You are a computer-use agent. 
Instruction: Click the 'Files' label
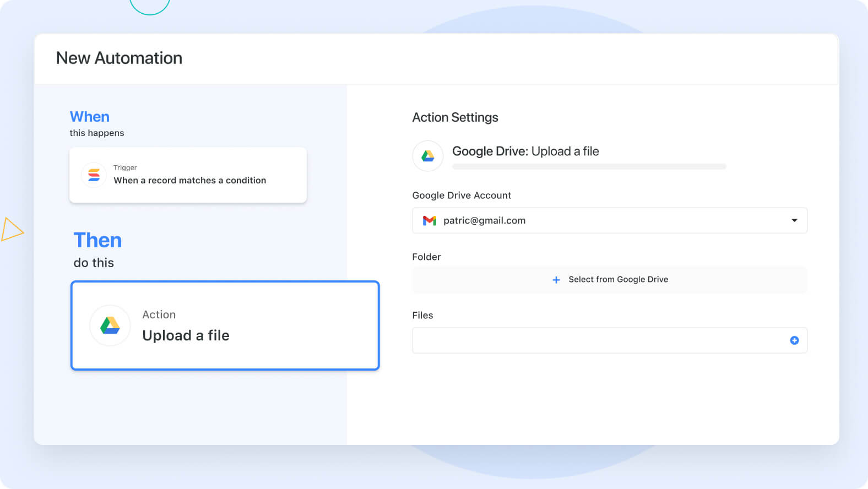pos(422,316)
